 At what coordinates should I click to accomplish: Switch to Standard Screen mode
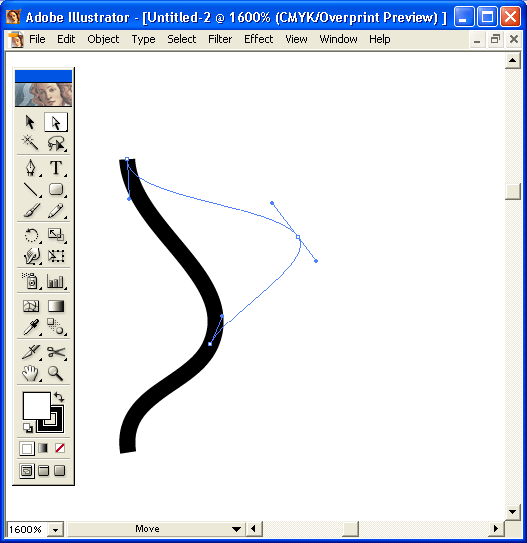[x=27, y=471]
